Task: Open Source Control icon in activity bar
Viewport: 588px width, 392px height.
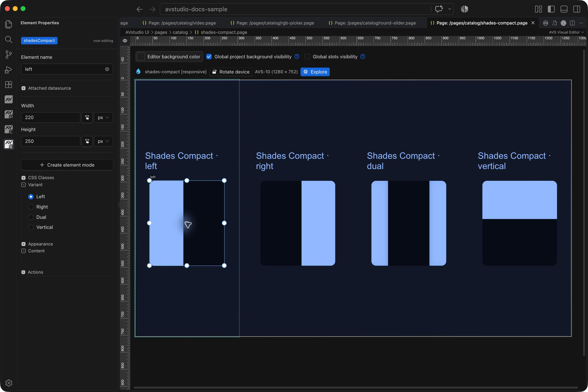Action: pyautogui.click(x=9, y=54)
